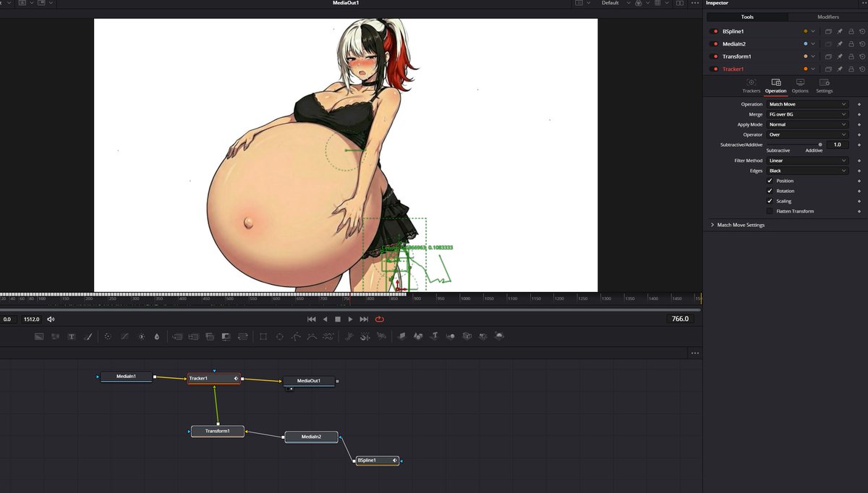Jump to the last frame
The height and width of the screenshot is (493, 868).
click(x=364, y=319)
